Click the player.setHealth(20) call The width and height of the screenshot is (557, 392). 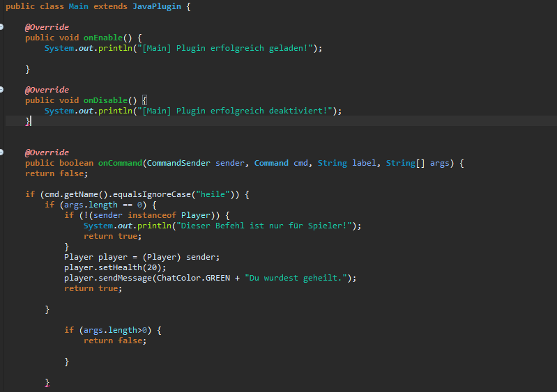click(115, 267)
